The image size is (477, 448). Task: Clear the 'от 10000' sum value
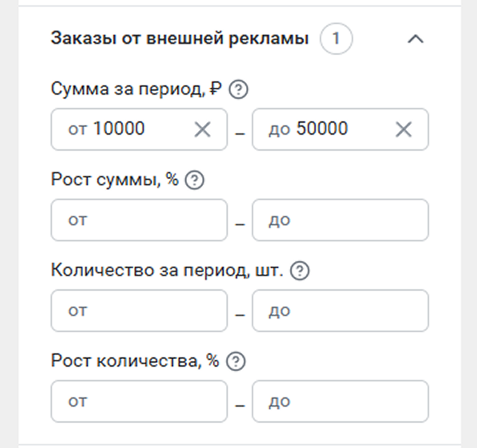203,129
